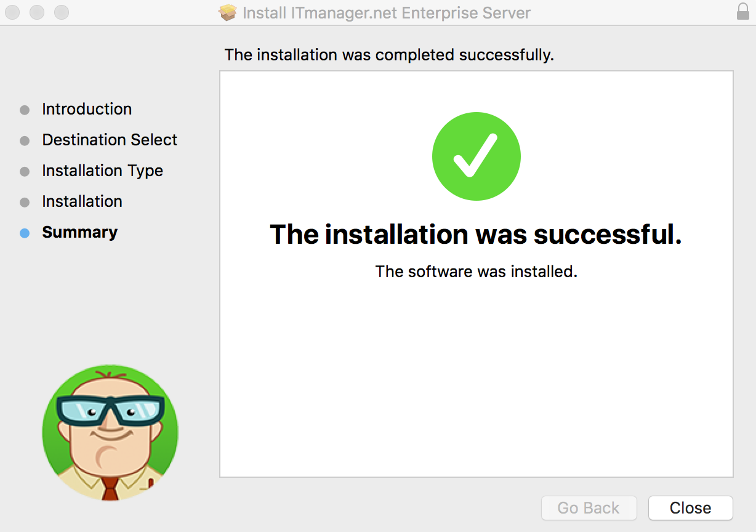Select the Installation step in the sidebar
This screenshot has width=756, height=532.
(82, 201)
